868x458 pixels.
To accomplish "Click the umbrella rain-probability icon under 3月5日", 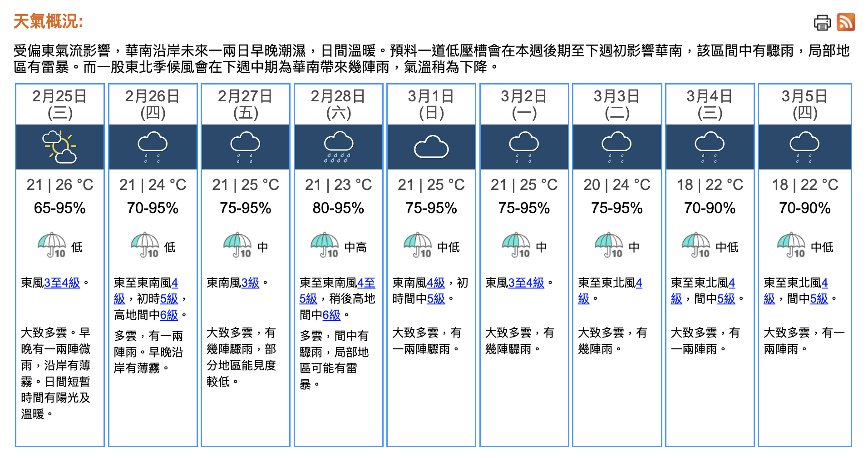I will 791,245.
